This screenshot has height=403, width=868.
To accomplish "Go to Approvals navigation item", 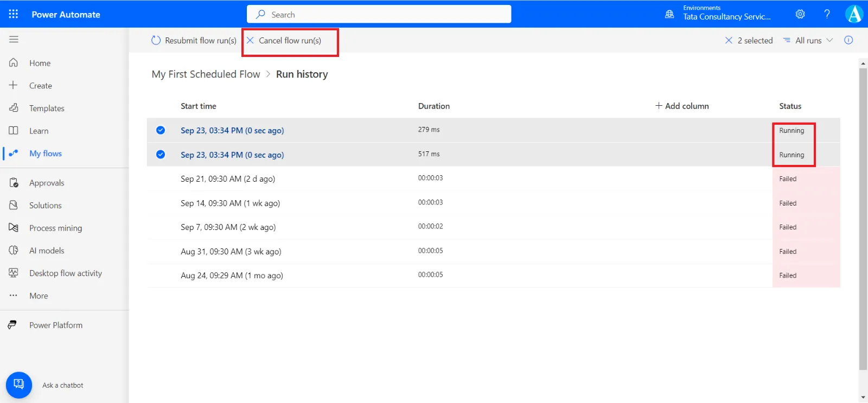I will [x=47, y=183].
